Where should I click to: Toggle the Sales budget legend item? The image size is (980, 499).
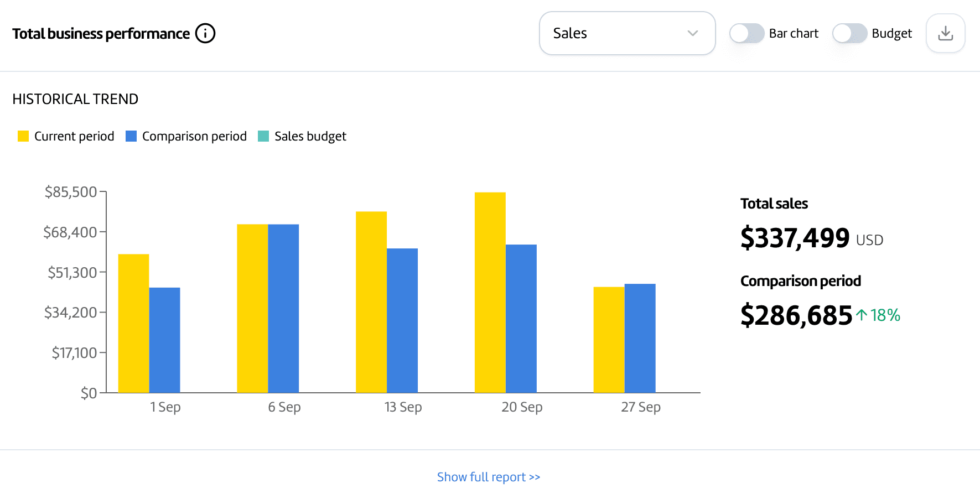point(302,136)
